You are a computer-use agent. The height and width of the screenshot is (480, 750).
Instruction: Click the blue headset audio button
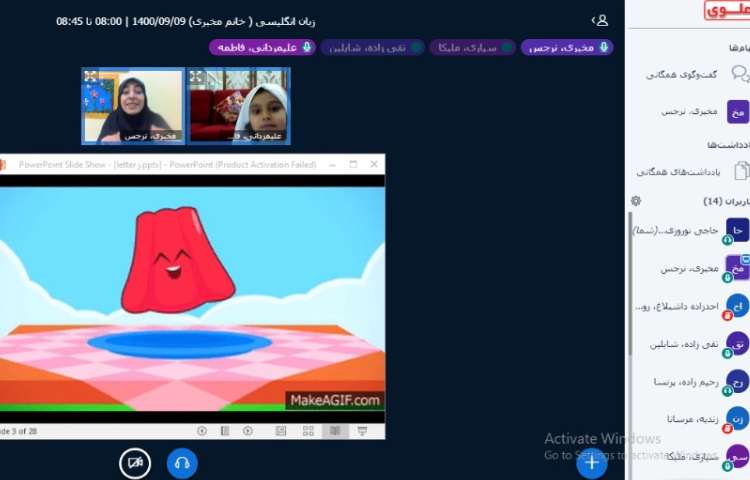tap(182, 463)
